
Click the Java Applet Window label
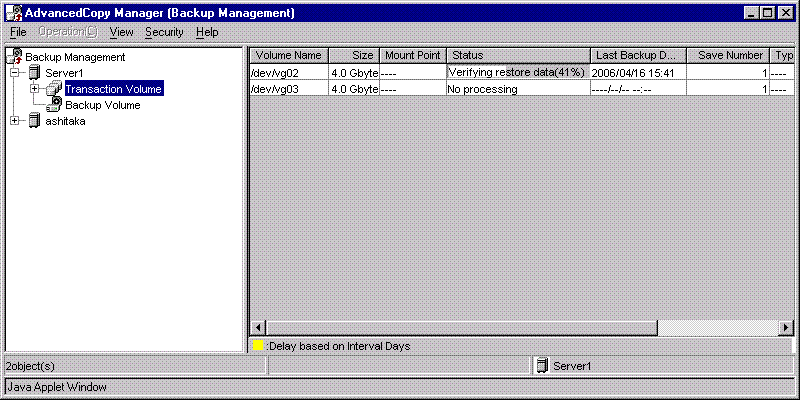[x=57, y=386]
